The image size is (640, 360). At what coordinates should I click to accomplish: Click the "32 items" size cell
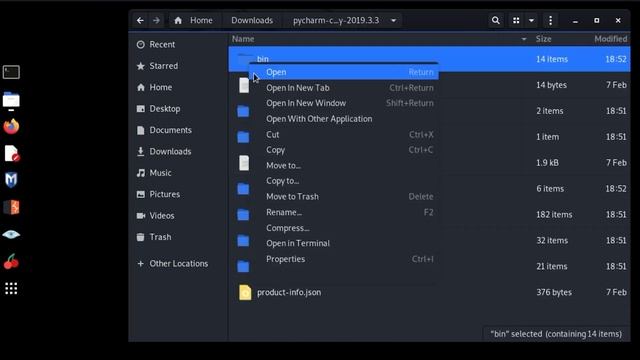click(552, 240)
